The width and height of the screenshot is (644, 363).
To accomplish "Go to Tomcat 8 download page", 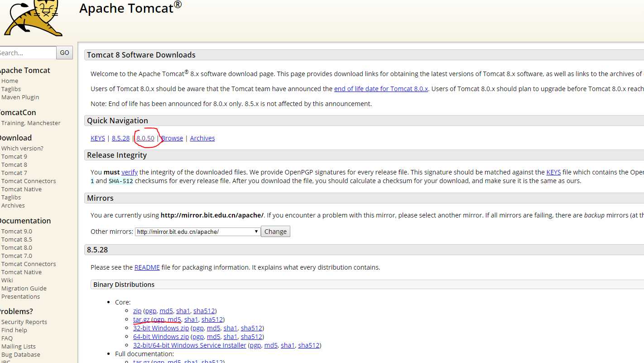I will [14, 165].
